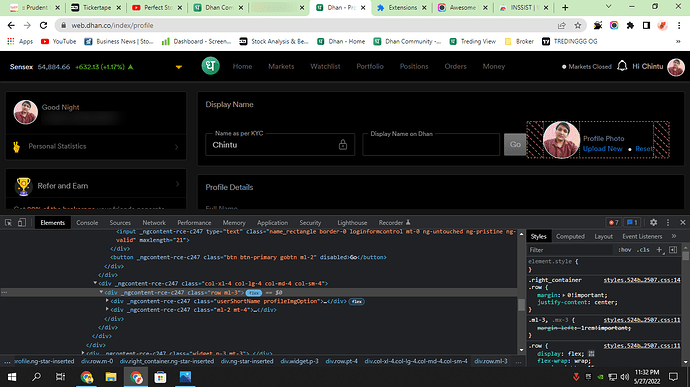Open the Watchlist page
The image size is (690, 387).
(x=325, y=66)
